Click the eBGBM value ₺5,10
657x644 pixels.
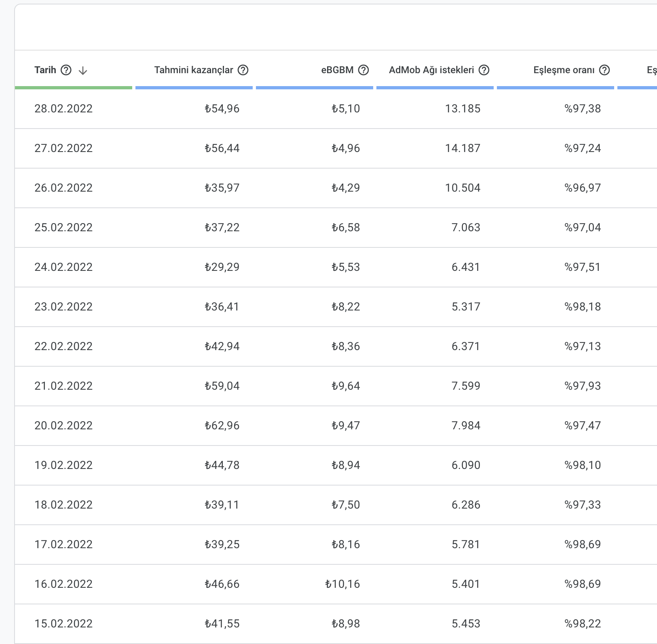pyautogui.click(x=346, y=109)
